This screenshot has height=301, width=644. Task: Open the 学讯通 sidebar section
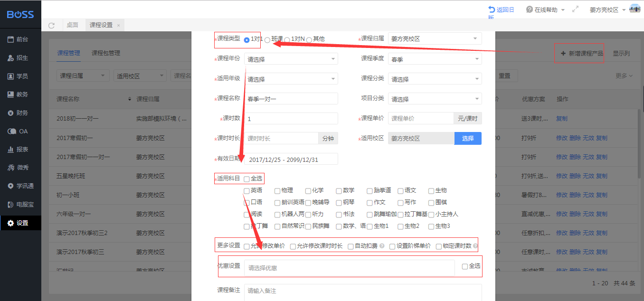(x=20, y=186)
